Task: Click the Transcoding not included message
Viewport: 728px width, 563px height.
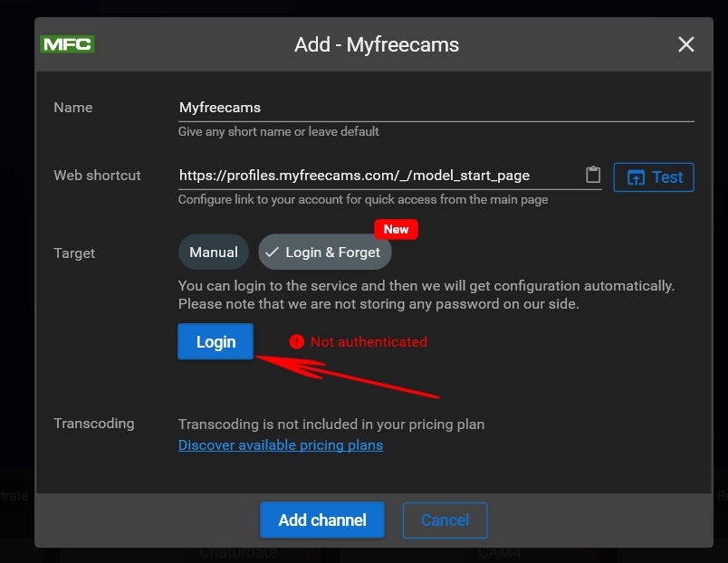Action: coord(331,425)
